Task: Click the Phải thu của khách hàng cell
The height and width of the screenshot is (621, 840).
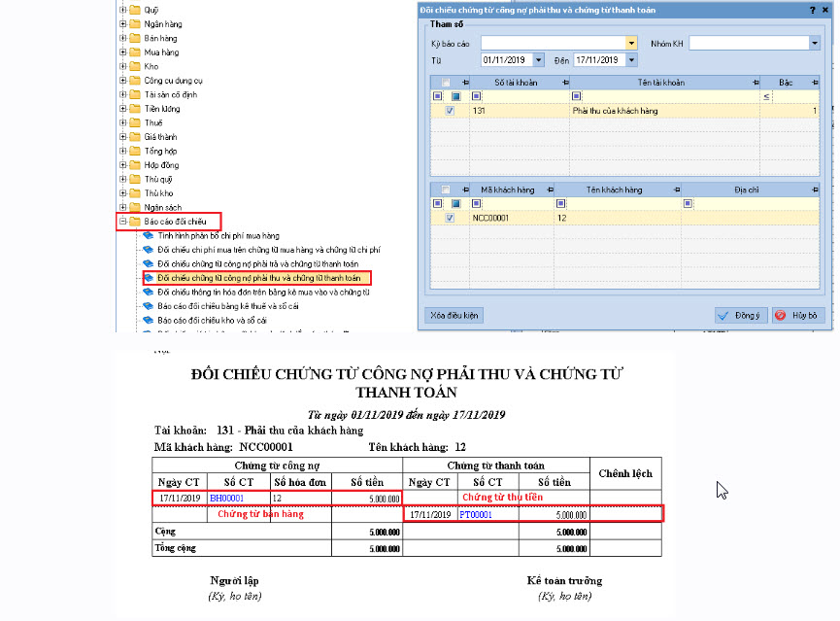Action: point(664,111)
